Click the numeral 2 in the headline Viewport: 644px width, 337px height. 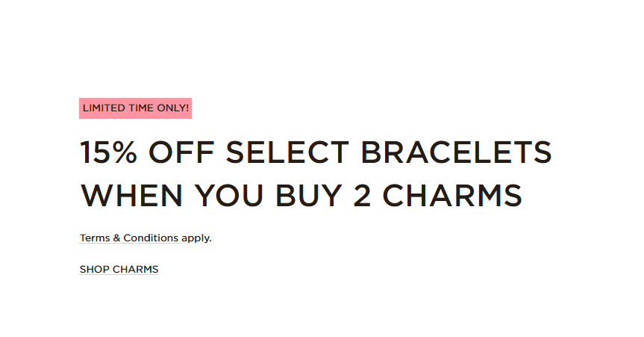pyautogui.click(x=362, y=195)
